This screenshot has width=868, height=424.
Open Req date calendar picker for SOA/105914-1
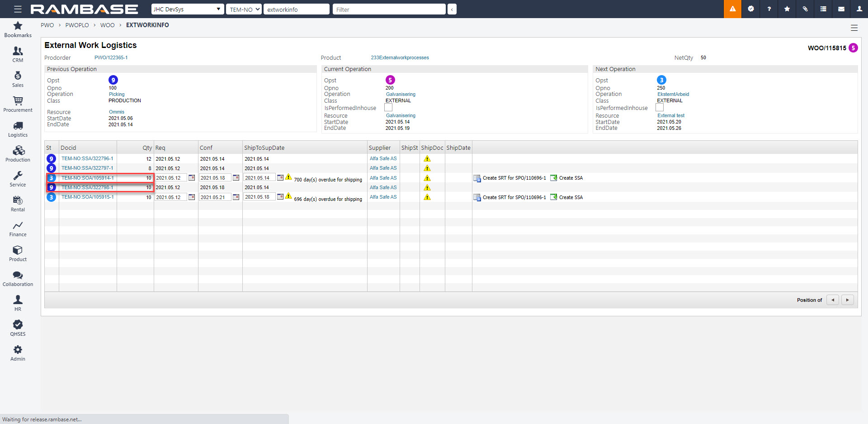pos(192,178)
